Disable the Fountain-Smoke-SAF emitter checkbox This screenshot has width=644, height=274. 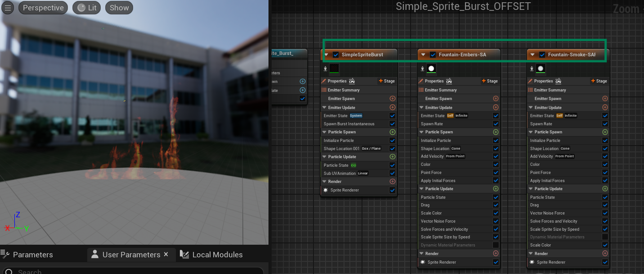[x=542, y=55]
